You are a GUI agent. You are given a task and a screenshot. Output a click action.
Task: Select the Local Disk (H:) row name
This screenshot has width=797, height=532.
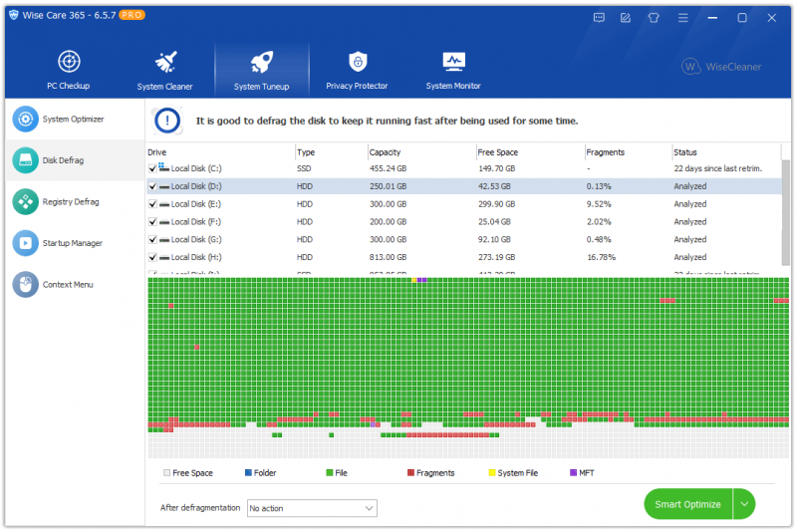pos(196,257)
